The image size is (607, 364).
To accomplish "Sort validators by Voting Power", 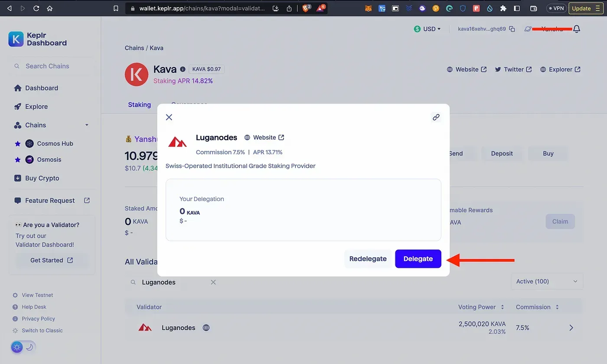I will pyautogui.click(x=481, y=307).
